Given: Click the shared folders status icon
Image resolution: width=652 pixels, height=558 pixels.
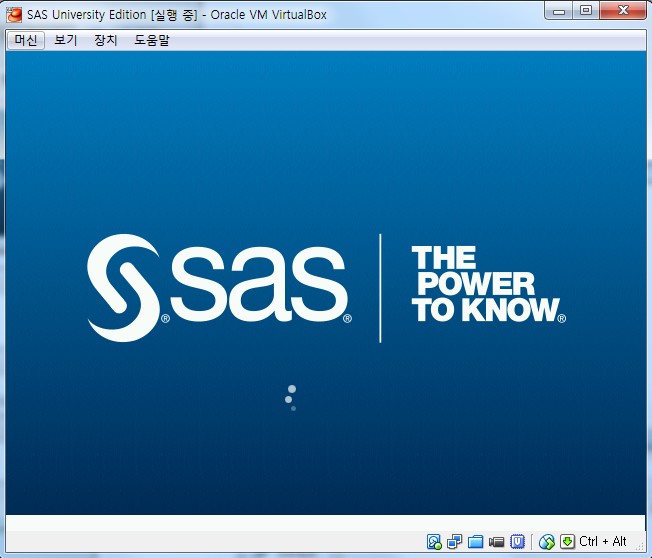Looking at the screenshot, I should click(x=475, y=541).
